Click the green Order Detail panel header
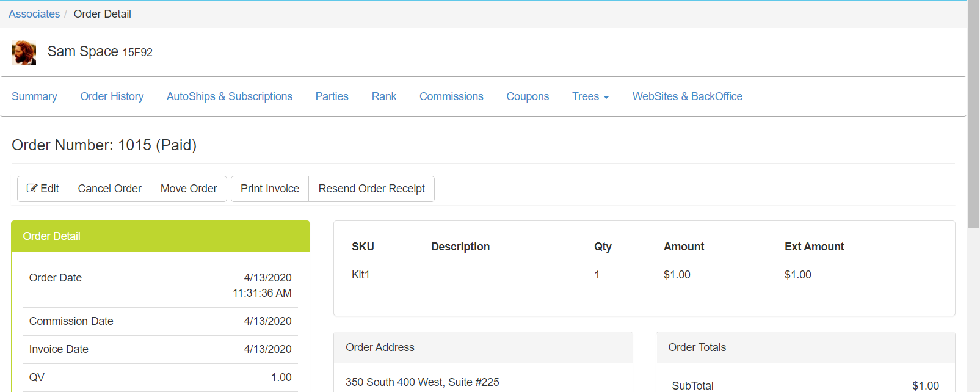 tap(160, 236)
